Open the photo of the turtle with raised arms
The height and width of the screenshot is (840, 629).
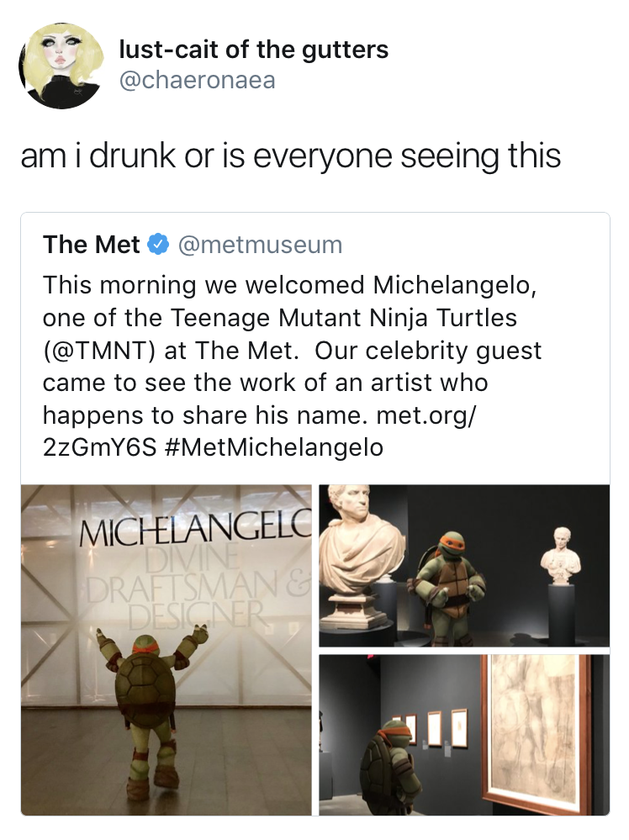coord(166,649)
